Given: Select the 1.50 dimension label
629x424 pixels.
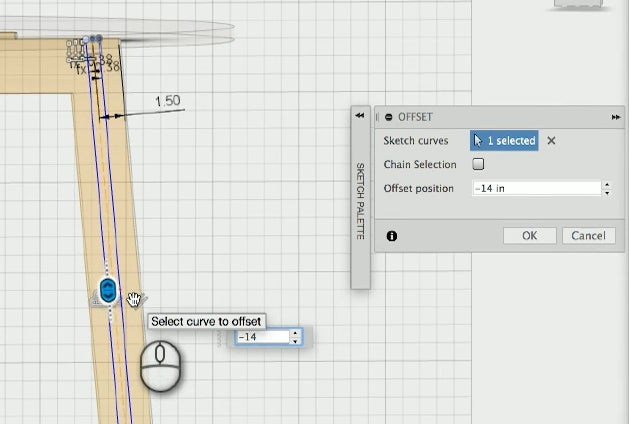Looking at the screenshot, I should [x=167, y=101].
